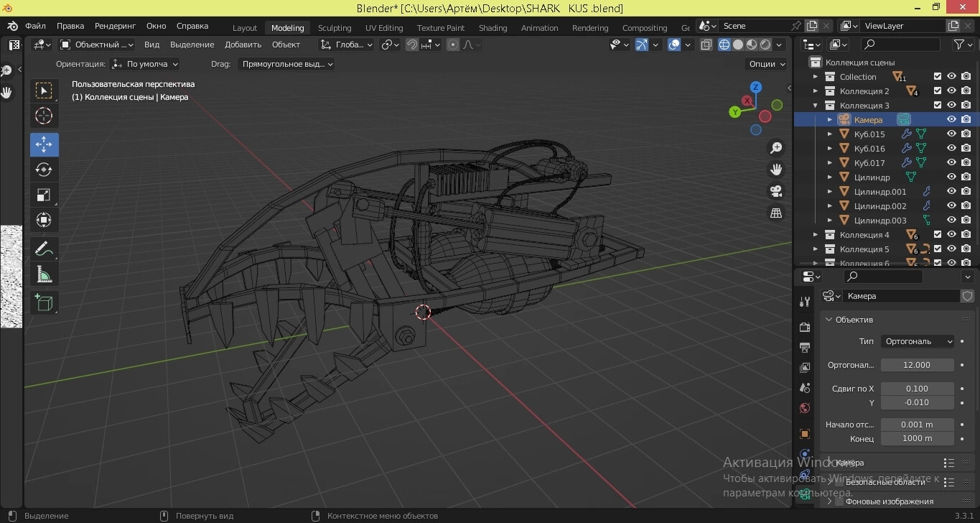The image size is (980, 523).
Task: Select the Move tool in toolbar
Action: pos(44,144)
